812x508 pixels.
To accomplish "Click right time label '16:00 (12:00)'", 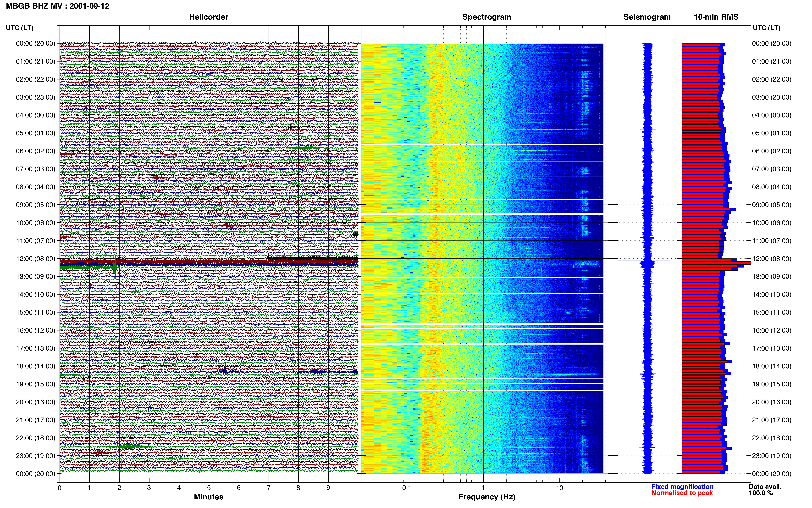I will [x=772, y=330].
